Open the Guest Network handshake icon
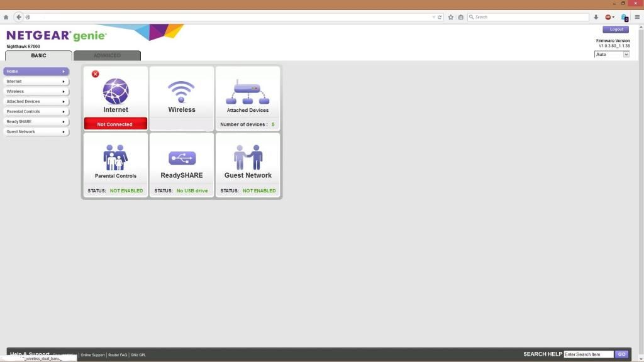 248,157
